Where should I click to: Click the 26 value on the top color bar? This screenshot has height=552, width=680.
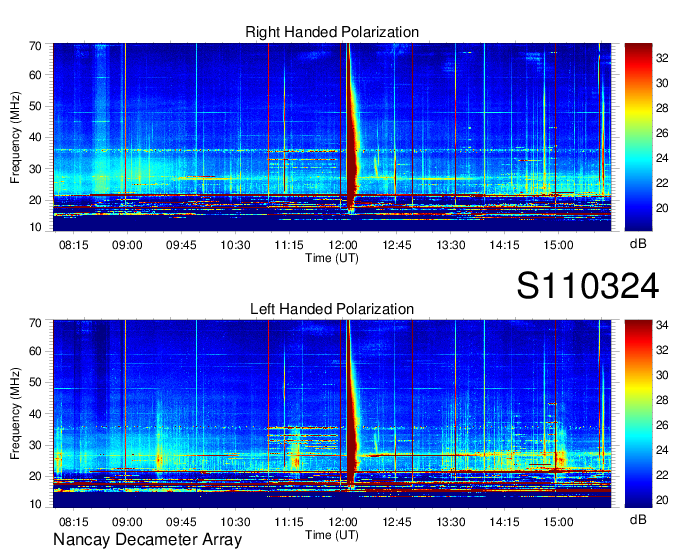click(662, 133)
